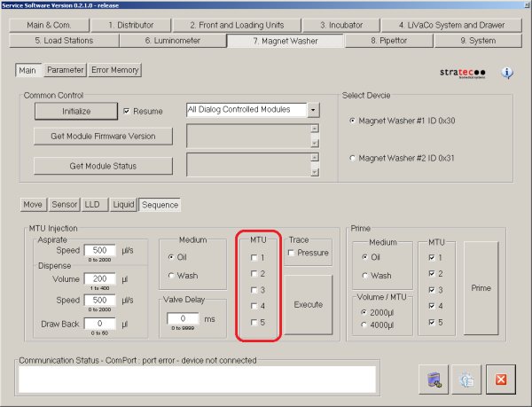Enable the Resume checkbox
The height and width of the screenshot is (407, 532).
[x=127, y=111]
